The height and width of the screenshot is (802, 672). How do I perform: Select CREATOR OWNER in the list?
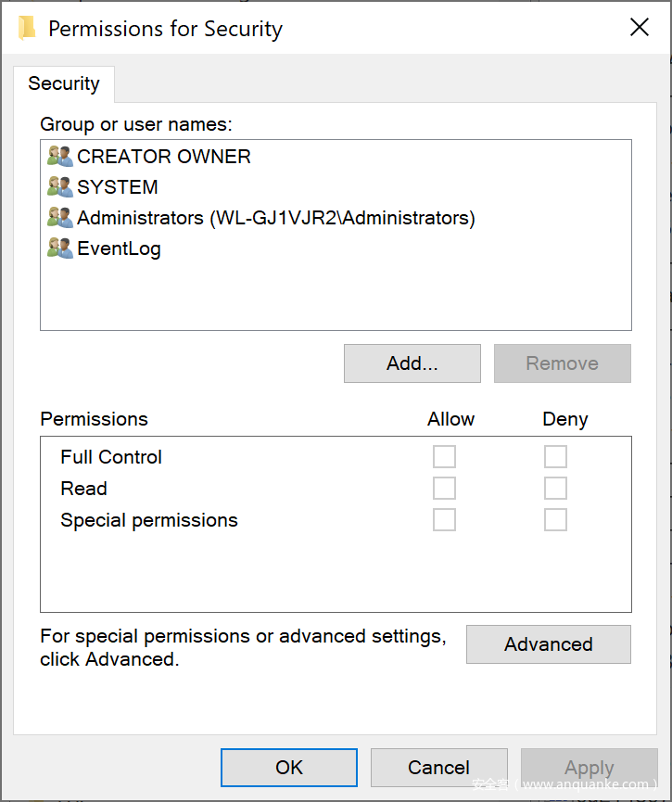point(163,157)
